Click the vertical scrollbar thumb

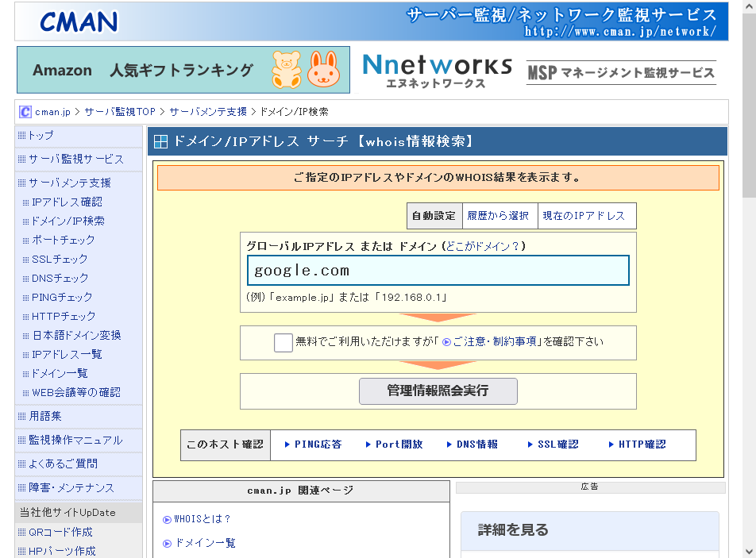coord(749,106)
